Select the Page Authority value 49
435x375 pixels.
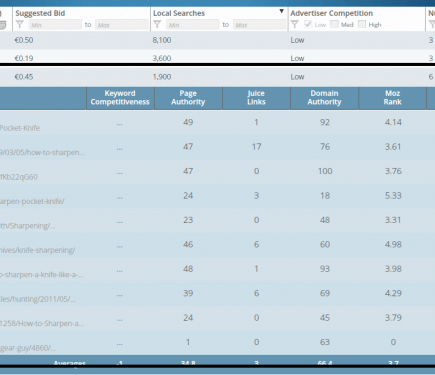188,122
